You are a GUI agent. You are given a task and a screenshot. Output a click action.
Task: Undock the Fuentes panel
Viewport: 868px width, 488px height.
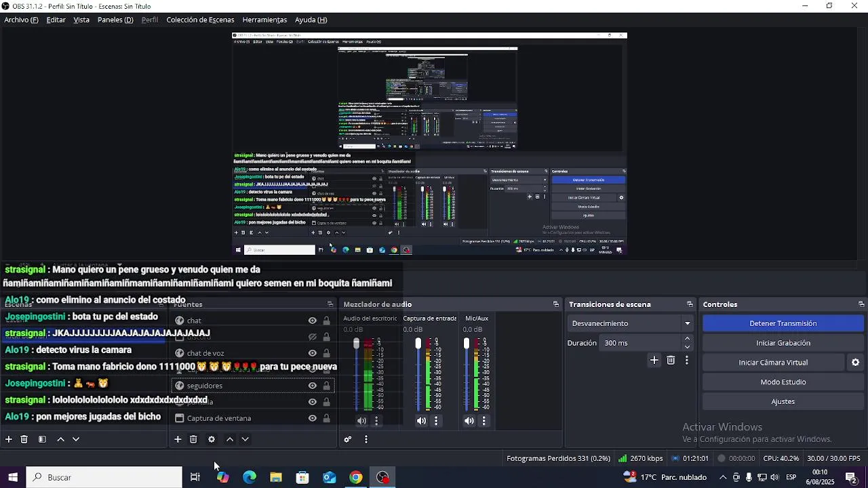pyautogui.click(x=330, y=304)
